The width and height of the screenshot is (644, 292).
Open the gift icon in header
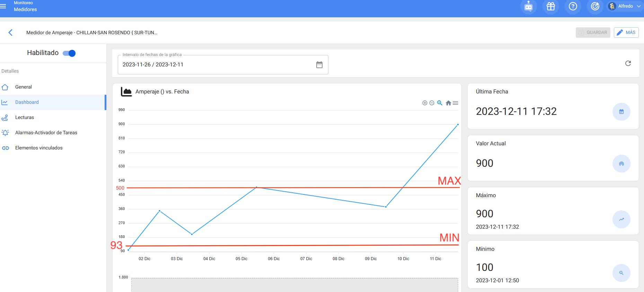point(550,6)
